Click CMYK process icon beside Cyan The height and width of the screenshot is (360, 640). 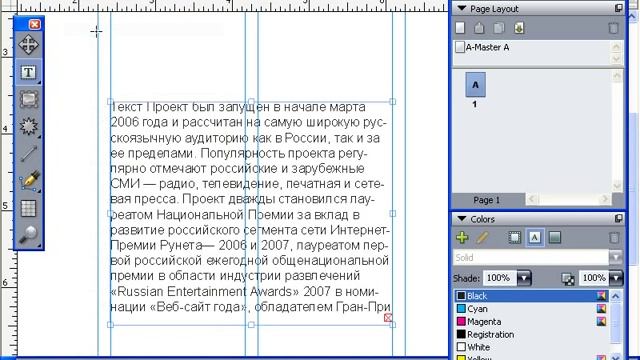tap(601, 309)
